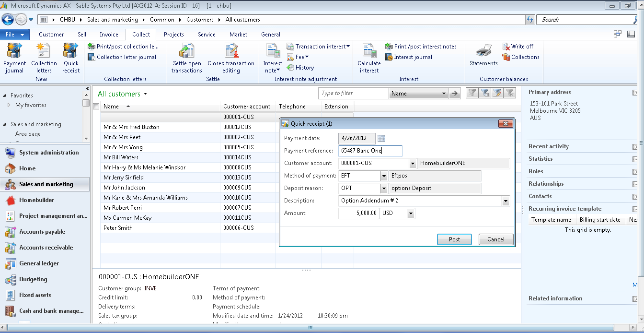Open Transaction interest dropdown
The width and height of the screenshot is (644, 333).
(x=318, y=47)
